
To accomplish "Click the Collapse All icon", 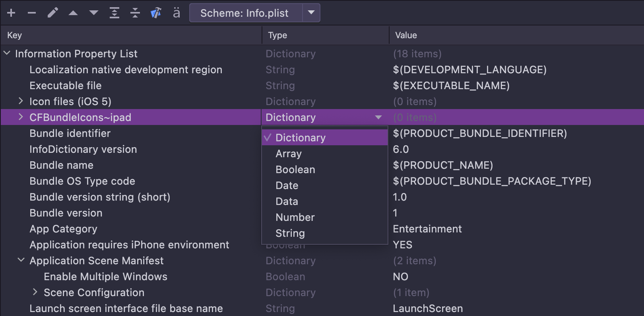I will coord(135,13).
